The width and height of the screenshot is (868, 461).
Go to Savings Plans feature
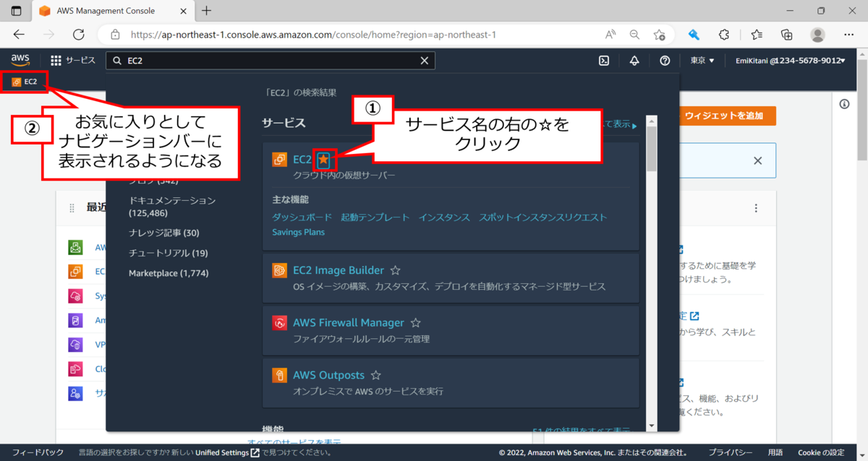[298, 232]
